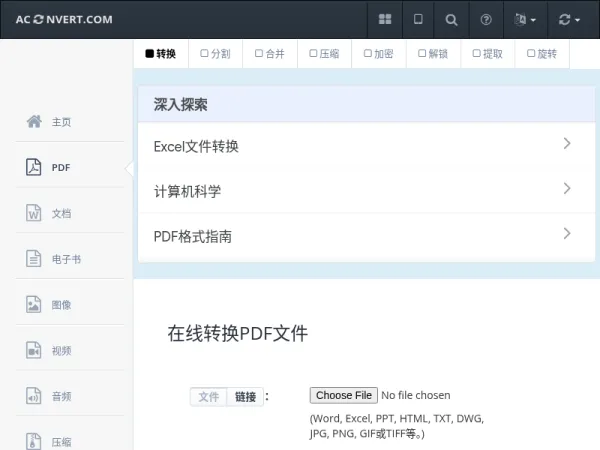Image resolution: width=600 pixels, height=450 pixels.
Task: Click the video file icon in sidebar
Action: [x=34, y=350]
